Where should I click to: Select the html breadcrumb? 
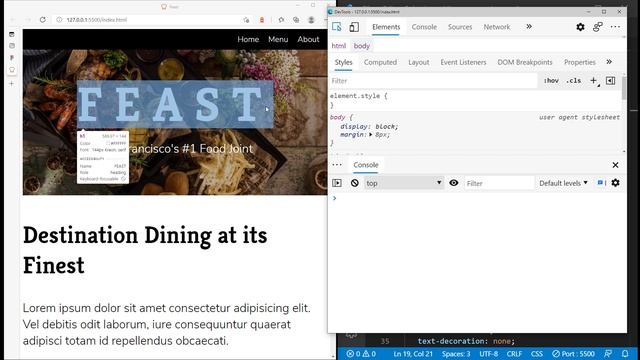pyautogui.click(x=339, y=46)
